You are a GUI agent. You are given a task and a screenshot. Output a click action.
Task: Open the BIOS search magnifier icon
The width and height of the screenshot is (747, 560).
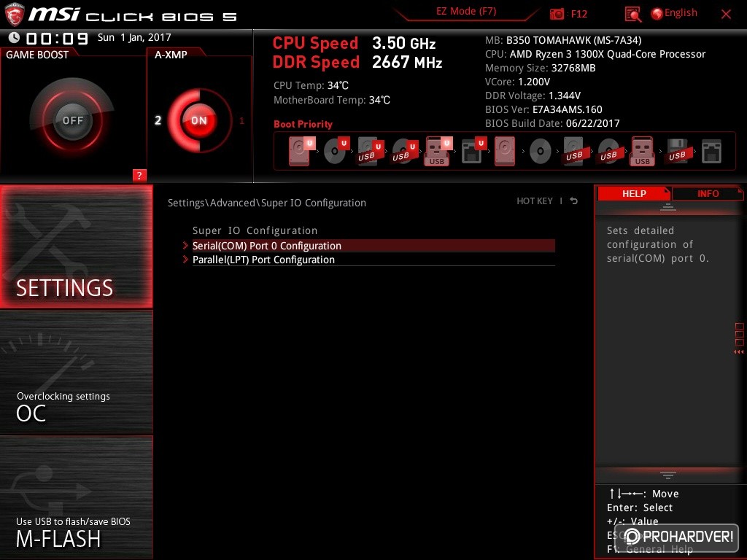(632, 15)
